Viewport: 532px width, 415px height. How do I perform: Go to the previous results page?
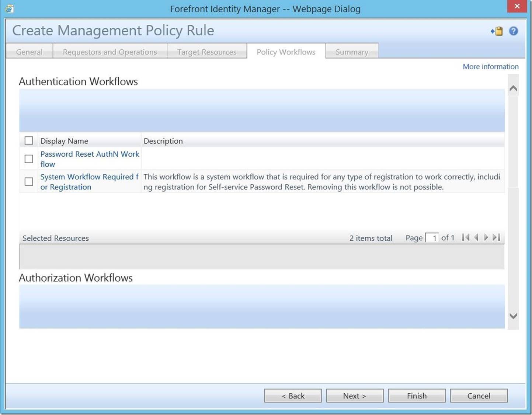point(476,237)
